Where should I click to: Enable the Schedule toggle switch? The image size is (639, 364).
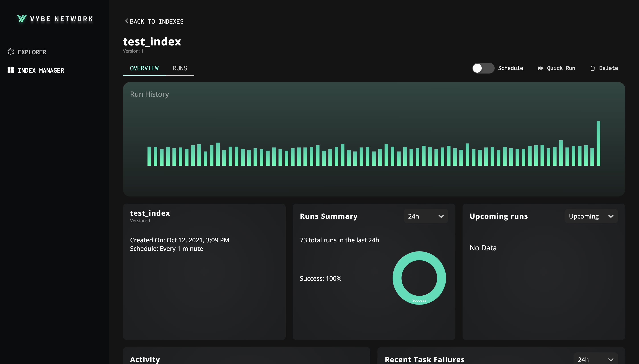483,68
